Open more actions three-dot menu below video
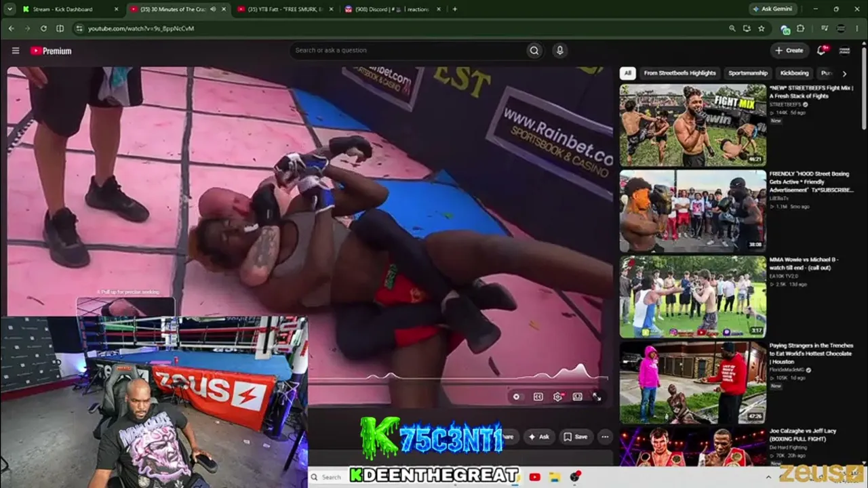 (605, 437)
